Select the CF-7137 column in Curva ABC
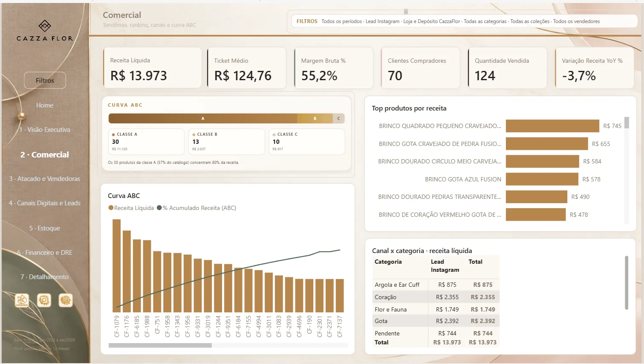 pos(340,296)
